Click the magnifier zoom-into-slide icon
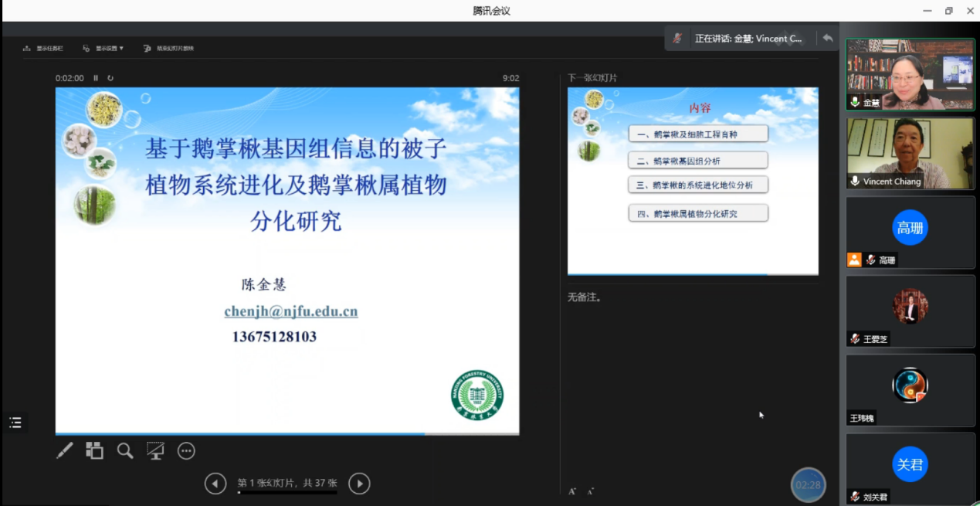The width and height of the screenshot is (980, 506). click(x=125, y=450)
